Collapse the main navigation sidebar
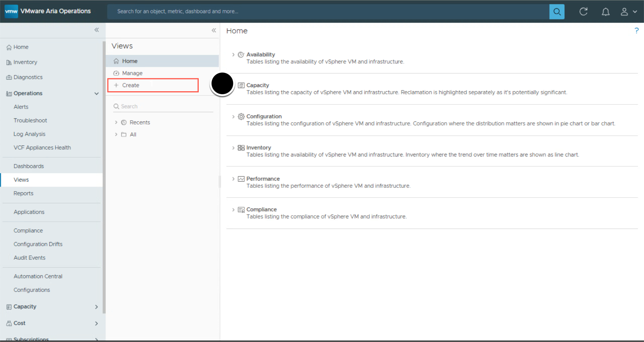644x342 pixels. tap(97, 30)
